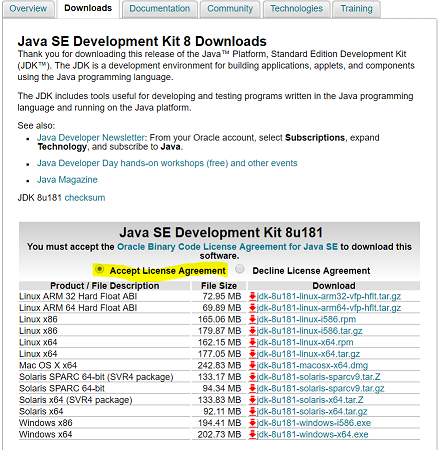Click download arrow icon beside macosx-x64.dmg
Screen dimensions: 440x450
(252, 365)
